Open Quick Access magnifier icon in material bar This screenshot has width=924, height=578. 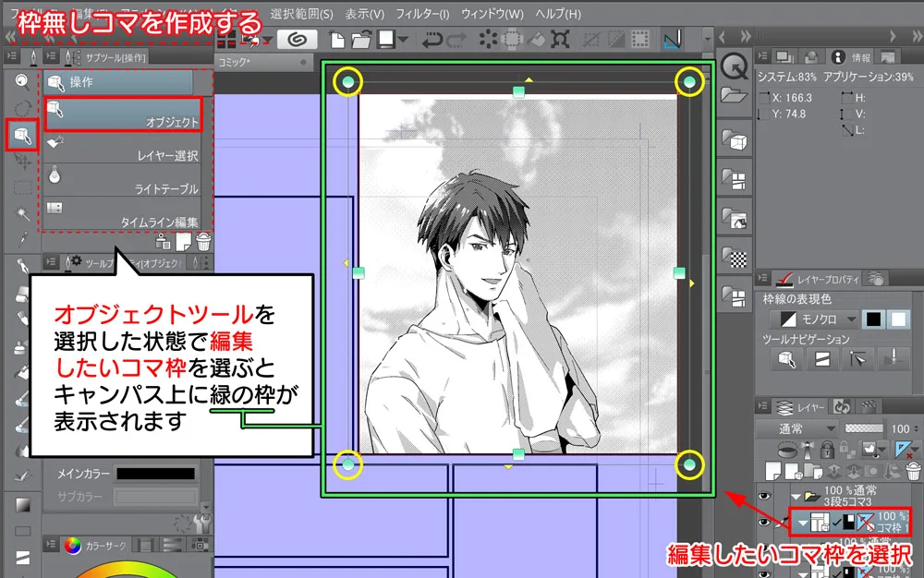(735, 66)
